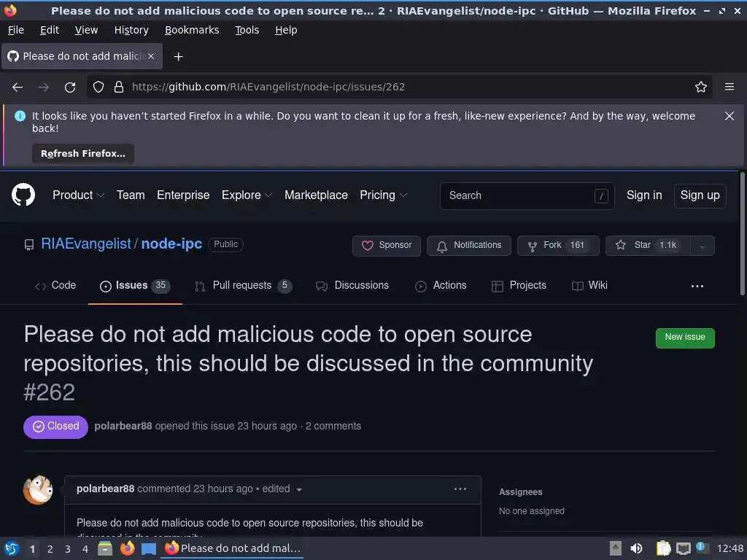Open the View menu
The height and width of the screenshot is (560, 747).
point(86,30)
